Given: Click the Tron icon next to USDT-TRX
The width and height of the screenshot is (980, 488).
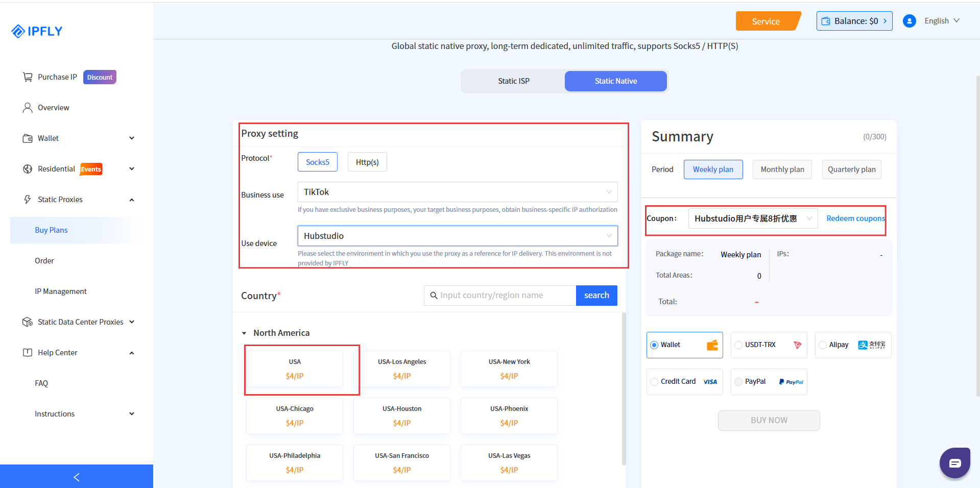Looking at the screenshot, I should [x=798, y=345].
